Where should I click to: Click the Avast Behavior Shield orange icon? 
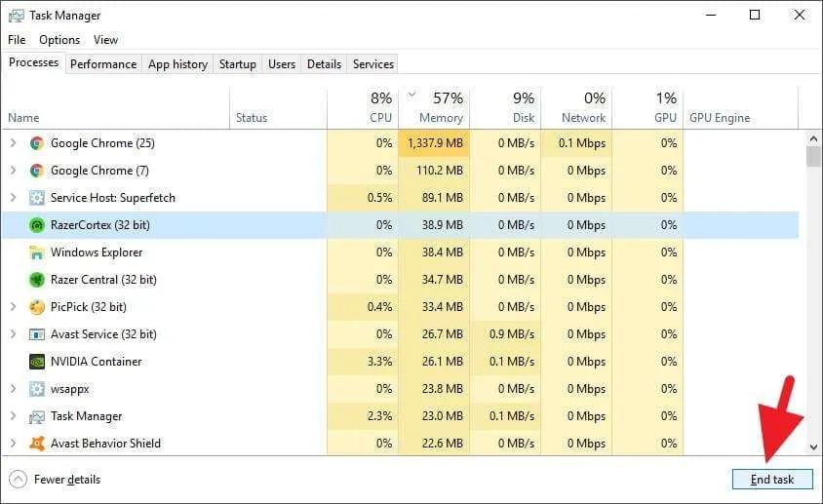click(37, 444)
